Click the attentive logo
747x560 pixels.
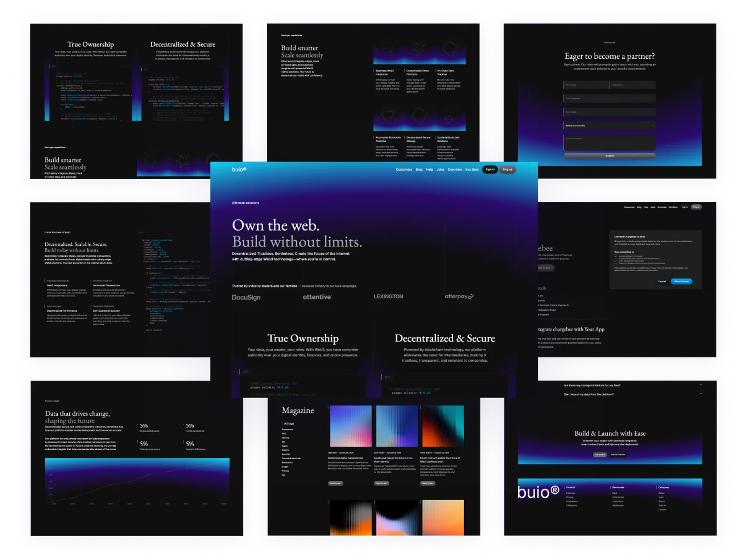coord(317,297)
